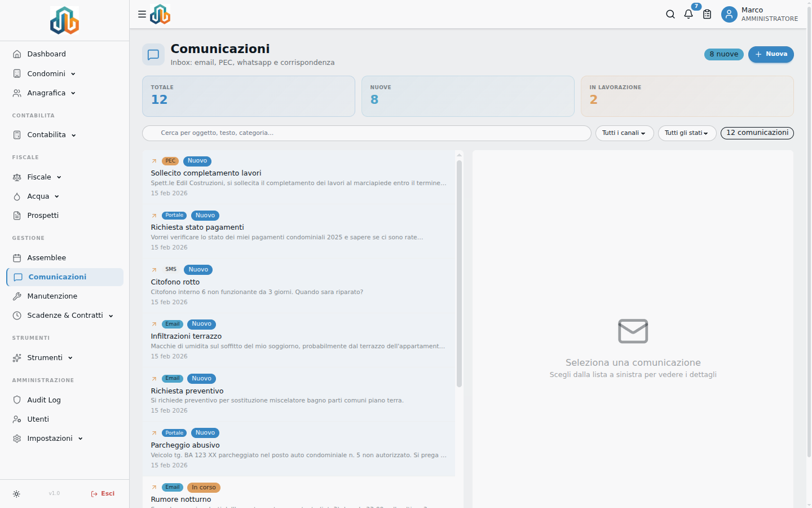812x508 pixels.
Task: Go to Dashboard menu item
Action: click(65, 54)
